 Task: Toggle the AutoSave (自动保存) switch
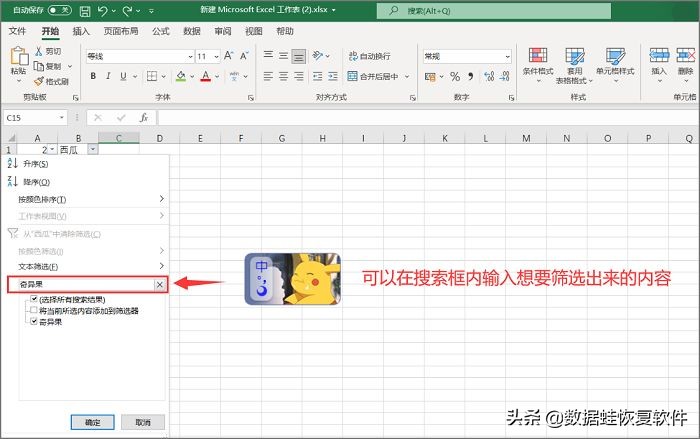59,10
